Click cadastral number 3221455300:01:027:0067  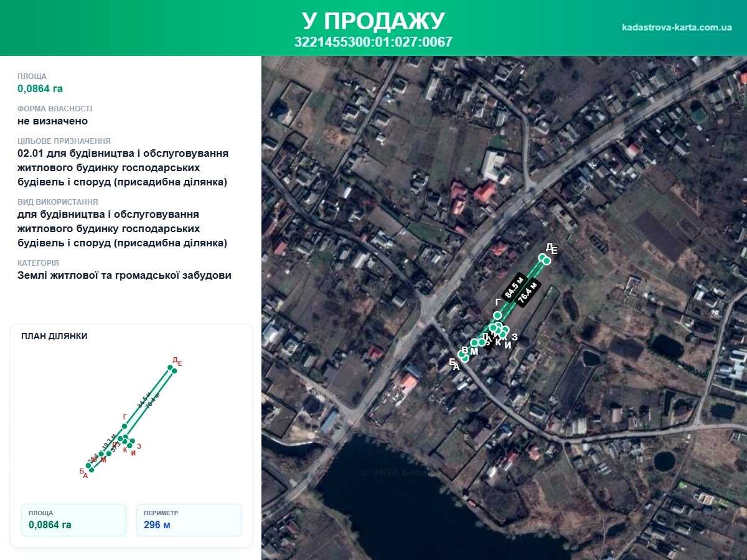pyautogui.click(x=374, y=42)
